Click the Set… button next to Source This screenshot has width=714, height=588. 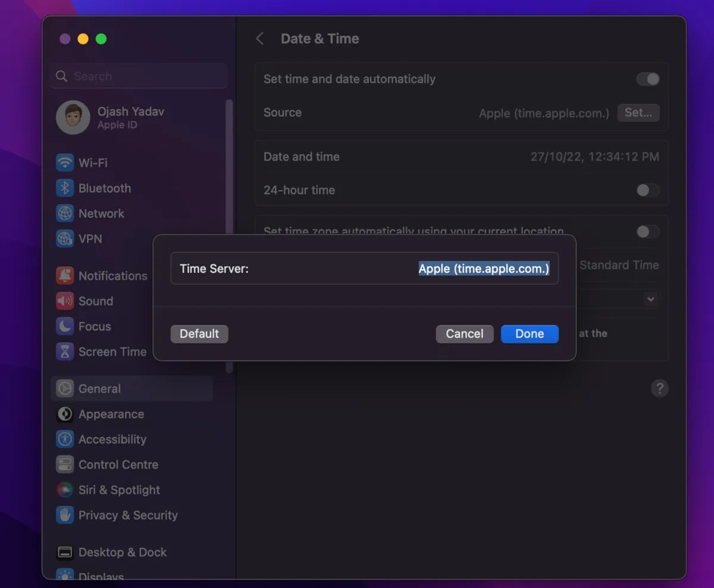tap(638, 112)
